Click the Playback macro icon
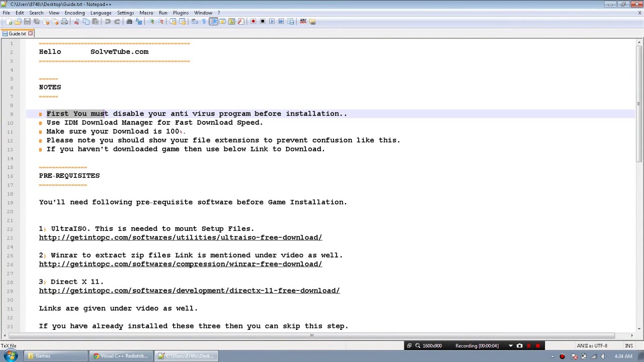The image size is (644, 362). pyautogui.click(x=272, y=22)
